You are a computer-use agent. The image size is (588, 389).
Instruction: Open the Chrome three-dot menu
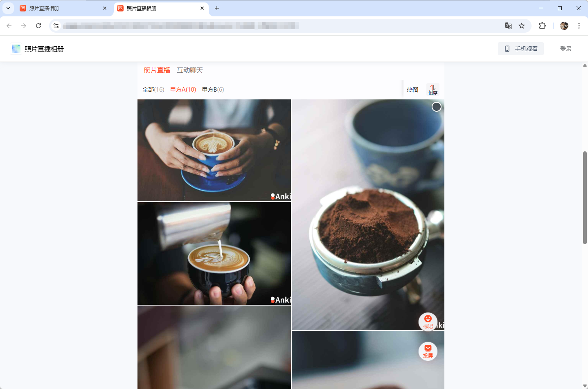[x=579, y=26]
